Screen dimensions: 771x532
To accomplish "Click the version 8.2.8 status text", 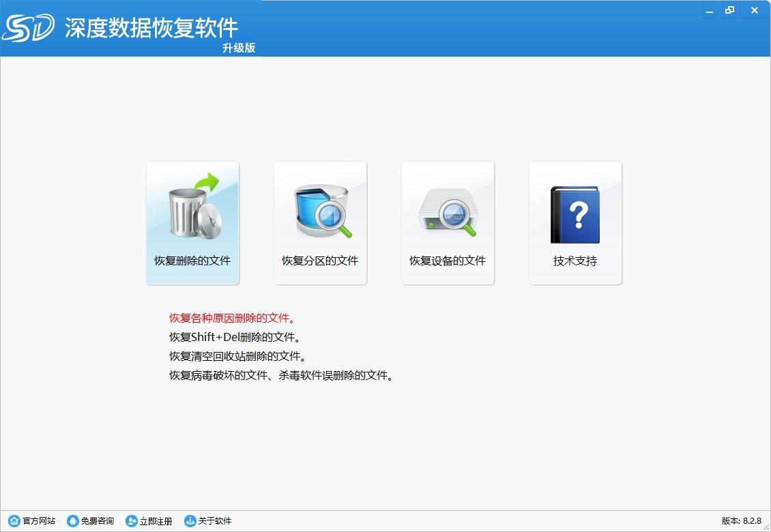I will (x=742, y=520).
